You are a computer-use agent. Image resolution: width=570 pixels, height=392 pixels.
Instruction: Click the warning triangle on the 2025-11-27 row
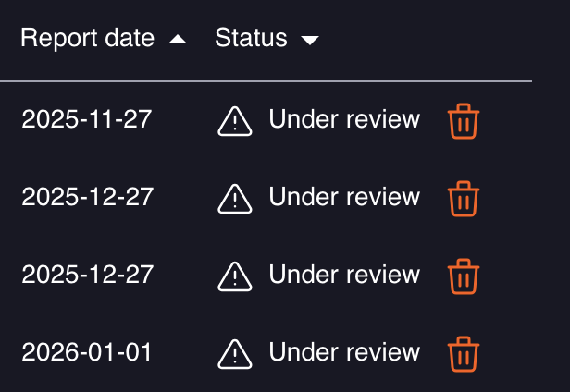(235, 121)
